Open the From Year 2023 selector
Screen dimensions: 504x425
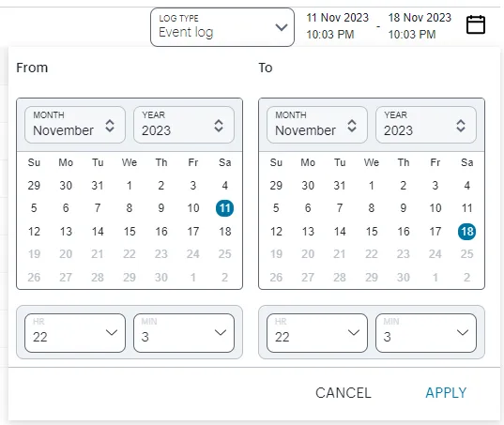(x=184, y=125)
